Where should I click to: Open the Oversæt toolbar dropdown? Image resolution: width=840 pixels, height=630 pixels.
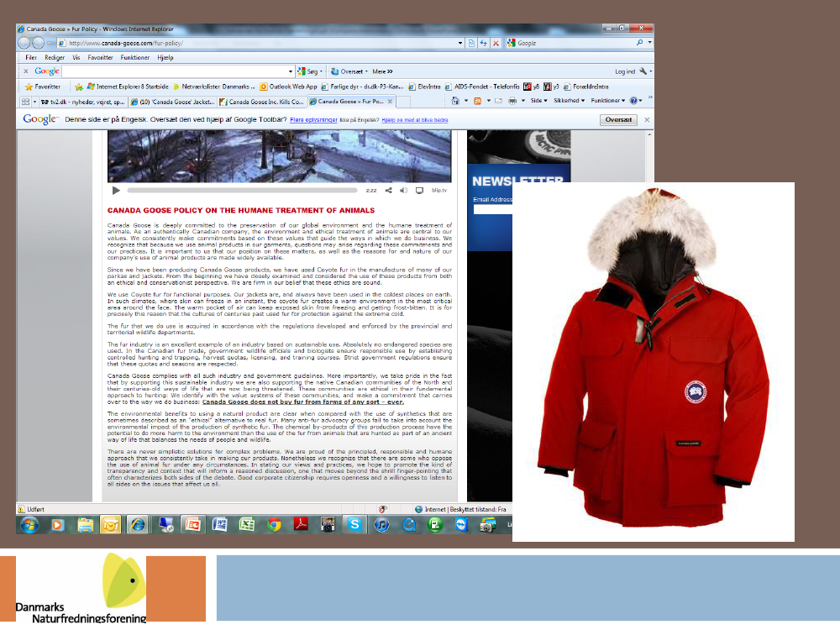point(366,71)
